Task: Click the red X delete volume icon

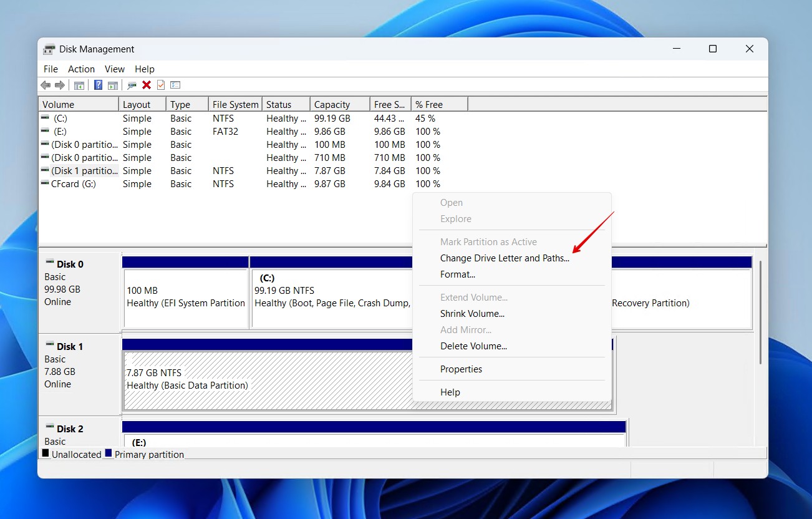Action: 146,85
